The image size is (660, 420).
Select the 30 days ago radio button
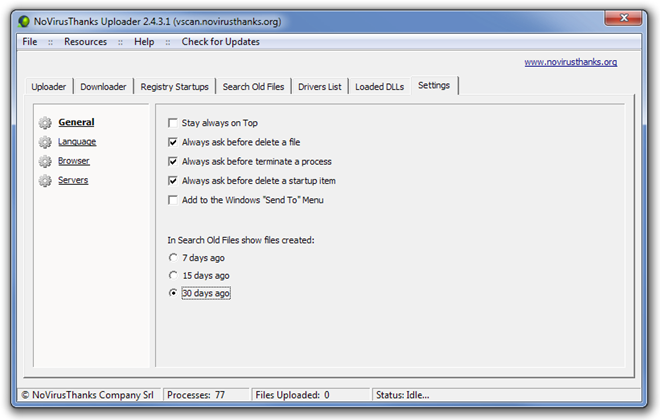(173, 293)
